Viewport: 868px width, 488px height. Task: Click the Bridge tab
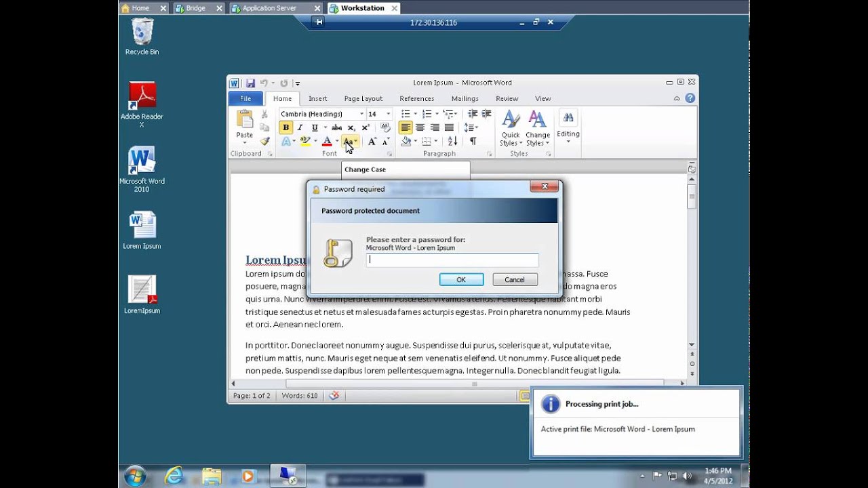(198, 8)
